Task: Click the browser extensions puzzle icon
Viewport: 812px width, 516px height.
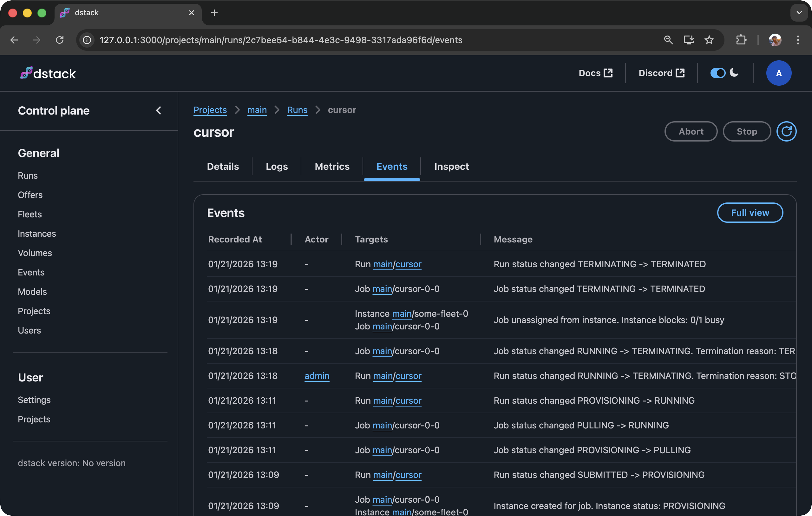Action: point(741,40)
